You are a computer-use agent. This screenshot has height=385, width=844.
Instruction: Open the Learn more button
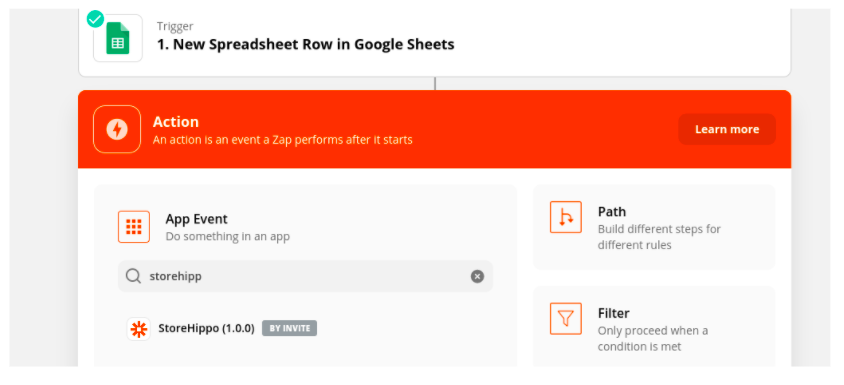727,129
